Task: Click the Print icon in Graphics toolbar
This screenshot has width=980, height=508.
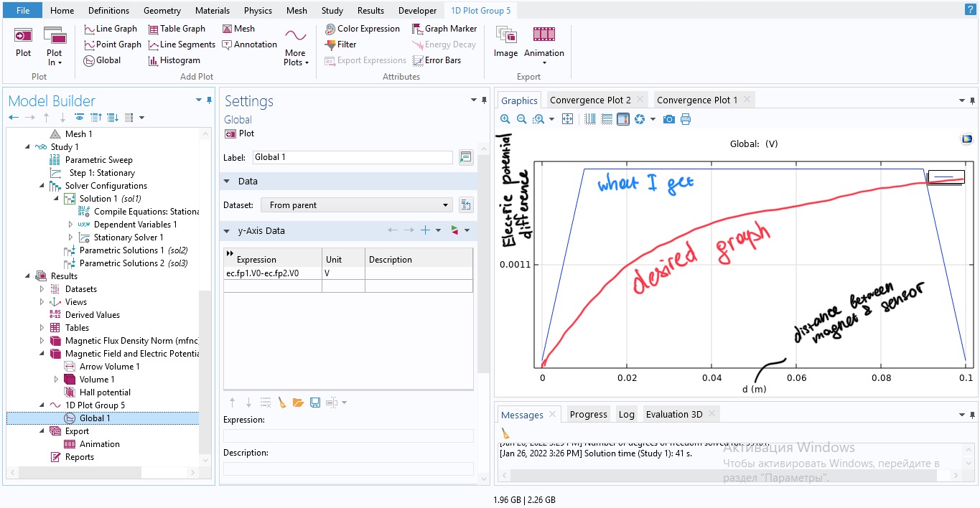Action: point(686,119)
